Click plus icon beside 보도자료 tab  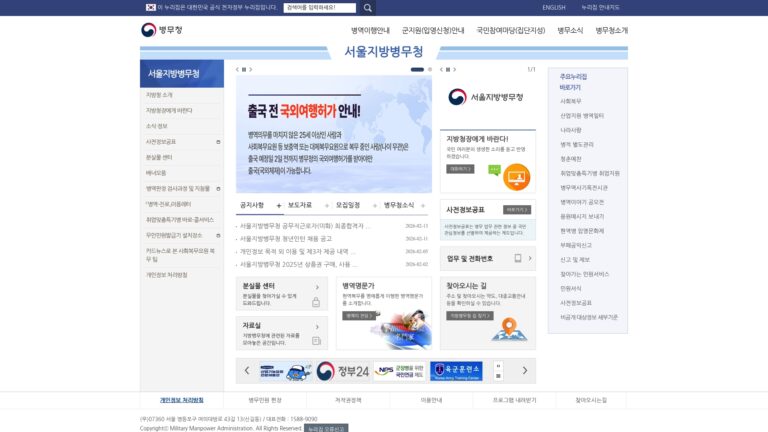click(327, 206)
